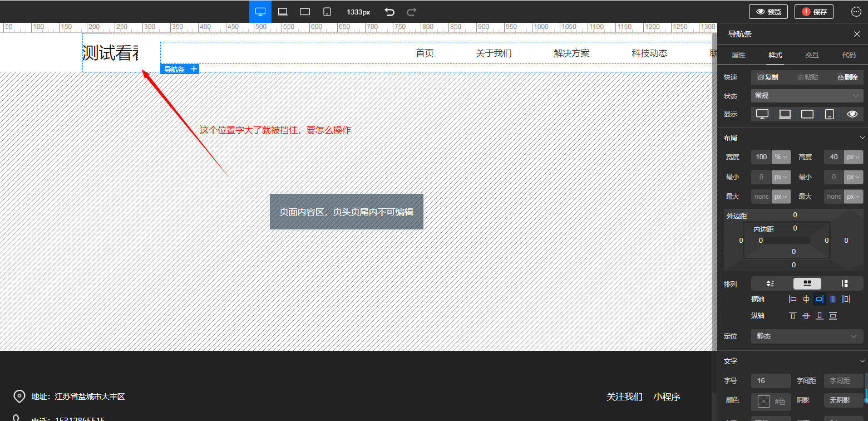Select the first 排列 wrap arrangement icon
This screenshot has height=421, width=868.
[x=770, y=283]
